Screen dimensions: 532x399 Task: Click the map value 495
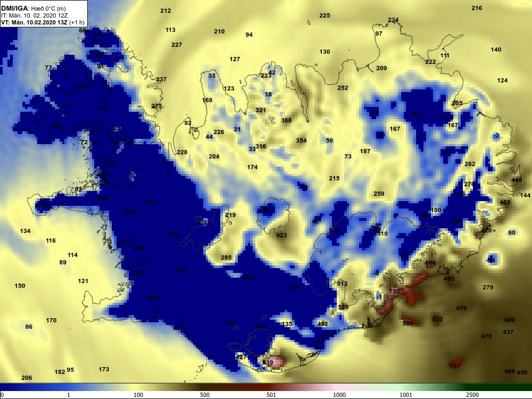[449, 279]
